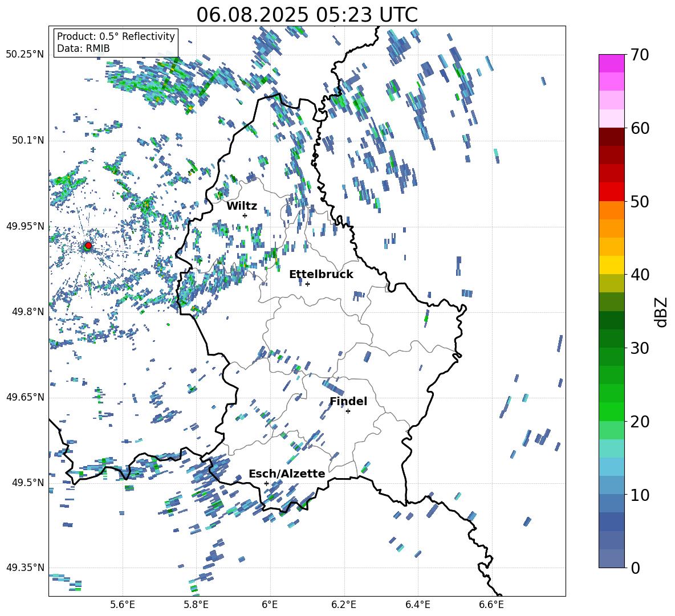Click the 50.25°N latitude label
This screenshot has height=616, width=675.
(25, 55)
